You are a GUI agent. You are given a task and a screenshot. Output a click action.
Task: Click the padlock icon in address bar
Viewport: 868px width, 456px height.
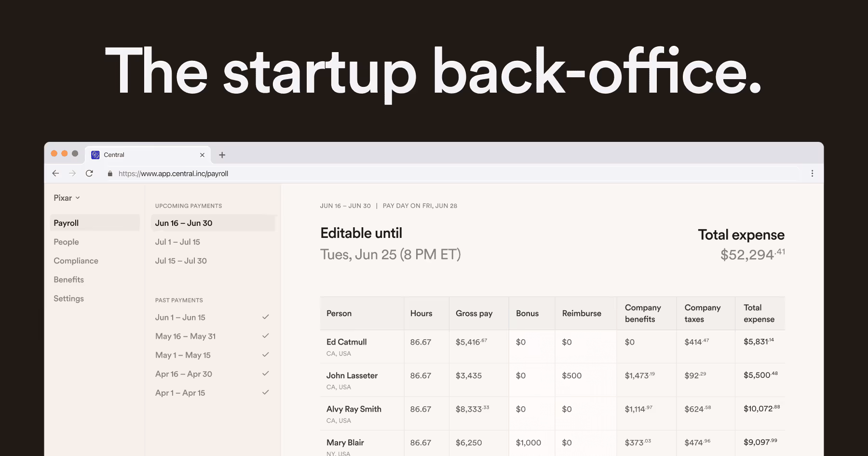point(110,174)
